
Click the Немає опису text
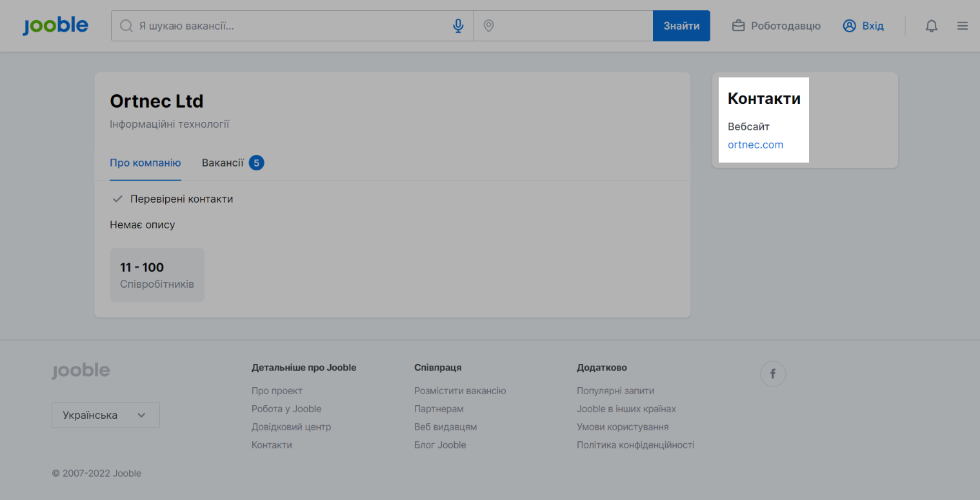[143, 225]
